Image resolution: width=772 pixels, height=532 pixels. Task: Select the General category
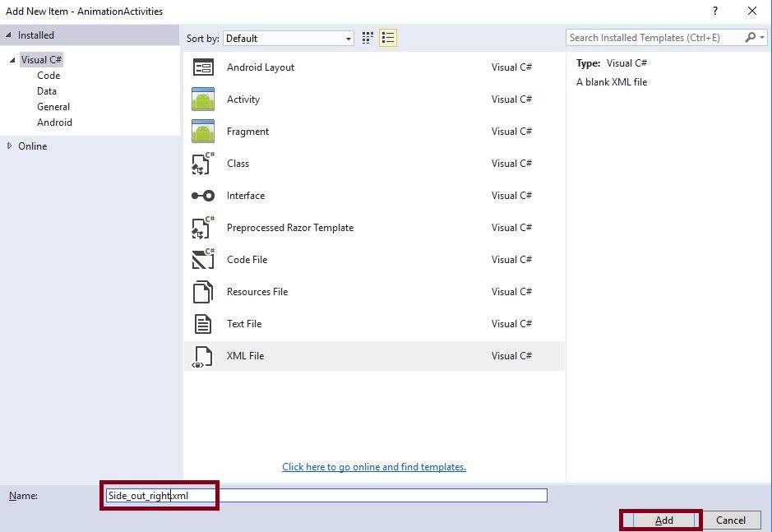[x=53, y=107]
